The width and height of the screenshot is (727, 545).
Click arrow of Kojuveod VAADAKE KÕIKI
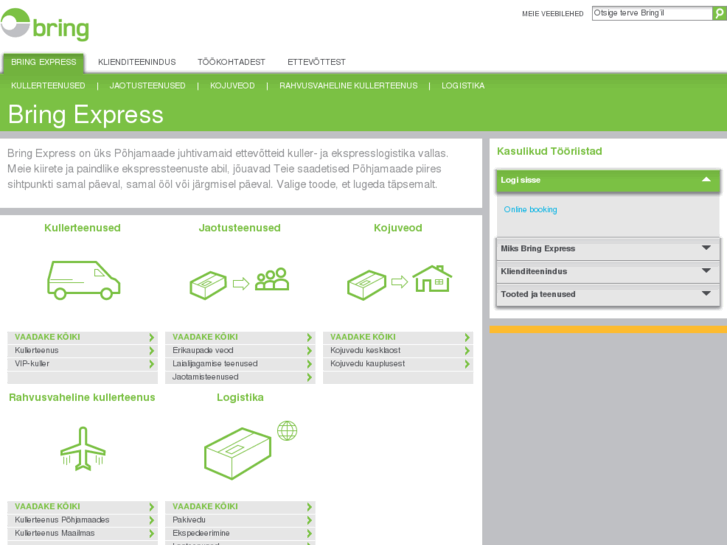point(467,337)
